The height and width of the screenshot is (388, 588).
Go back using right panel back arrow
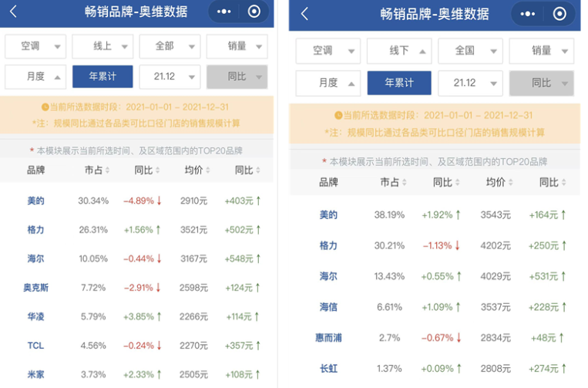tap(304, 14)
